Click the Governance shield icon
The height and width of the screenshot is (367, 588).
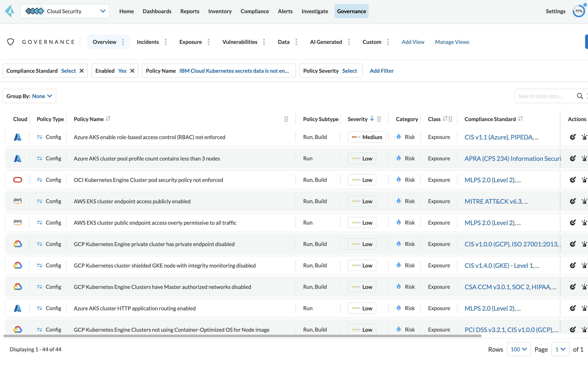[11, 42]
